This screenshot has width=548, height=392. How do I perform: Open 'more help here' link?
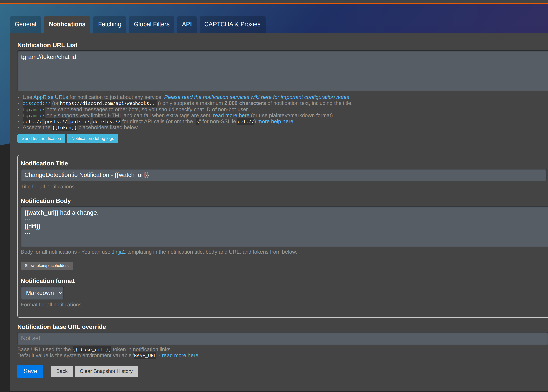(275, 121)
